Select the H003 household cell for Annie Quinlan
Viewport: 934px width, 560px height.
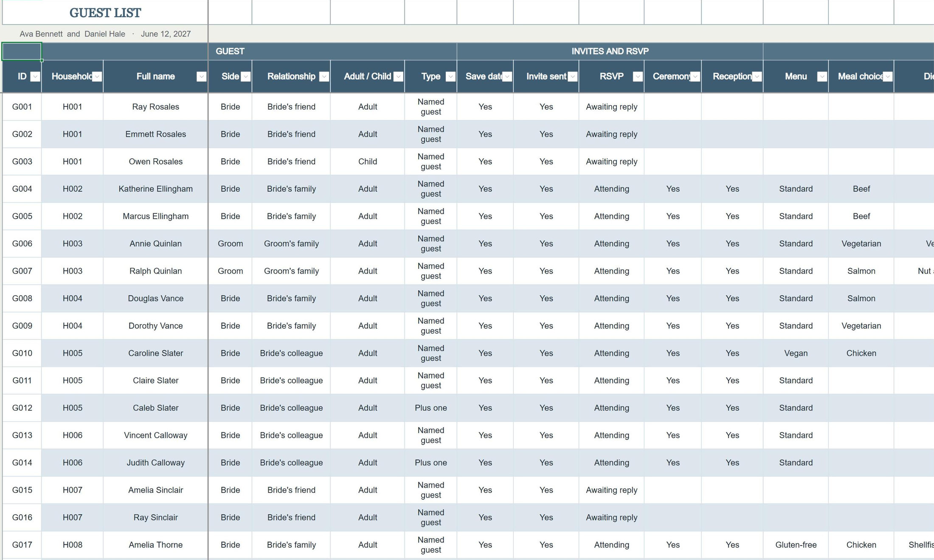(73, 244)
